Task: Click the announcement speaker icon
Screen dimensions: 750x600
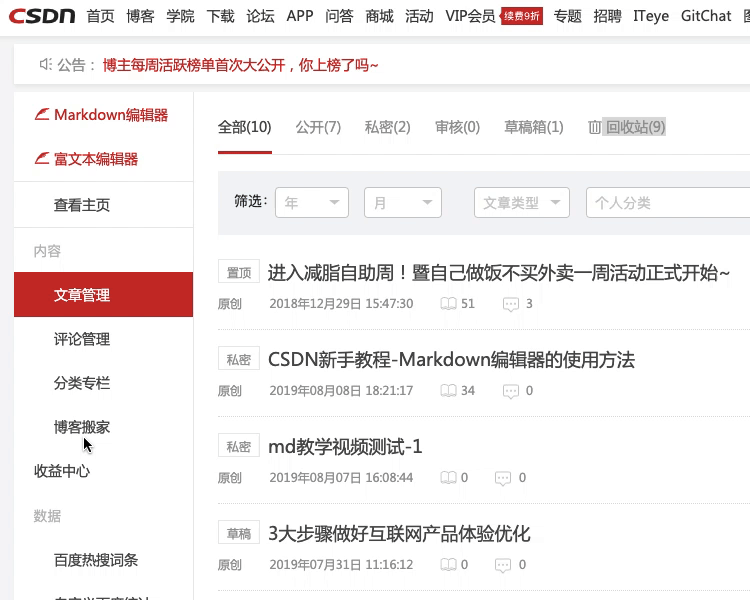Action: point(45,64)
